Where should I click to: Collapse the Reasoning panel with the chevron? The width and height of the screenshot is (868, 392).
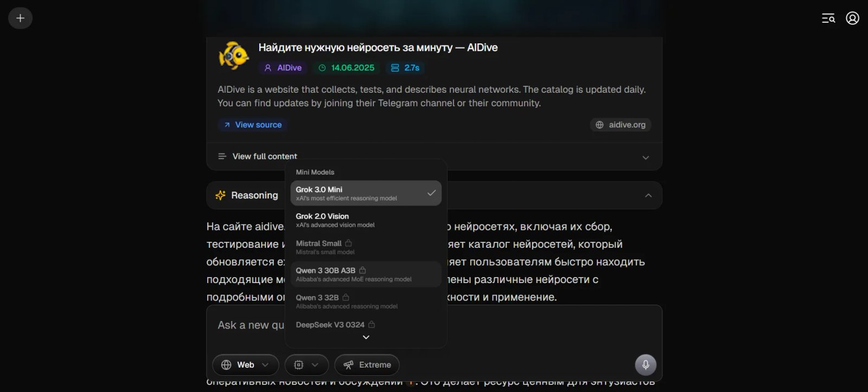tap(648, 195)
